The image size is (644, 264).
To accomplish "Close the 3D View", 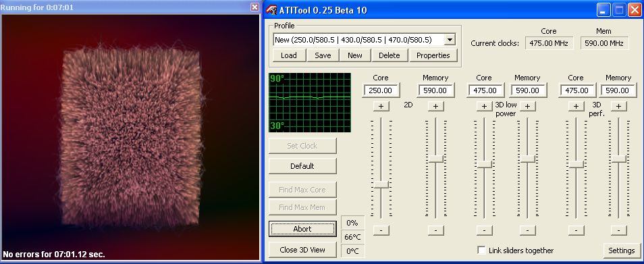I will click(x=302, y=250).
